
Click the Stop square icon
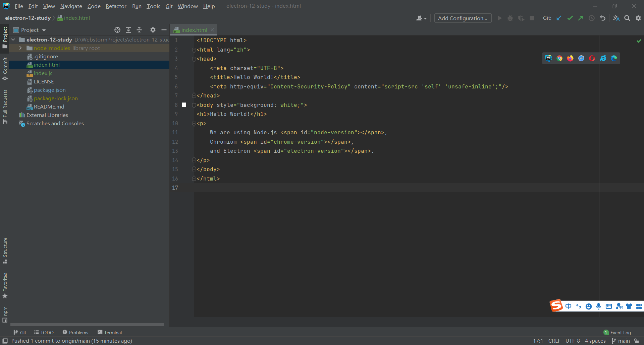pyautogui.click(x=532, y=18)
